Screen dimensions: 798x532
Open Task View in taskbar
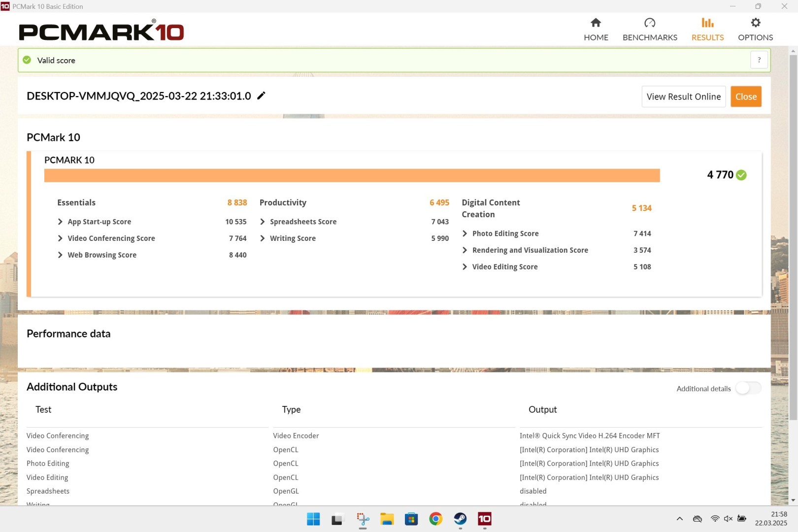pos(337,519)
